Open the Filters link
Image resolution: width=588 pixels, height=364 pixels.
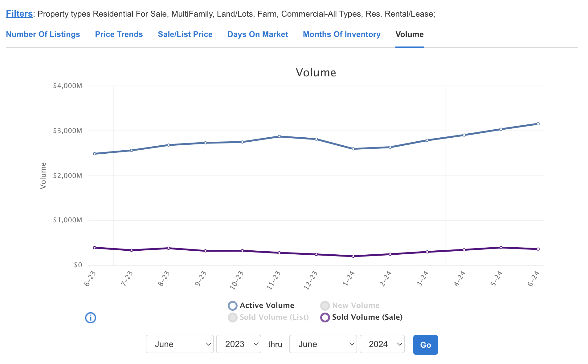click(19, 14)
